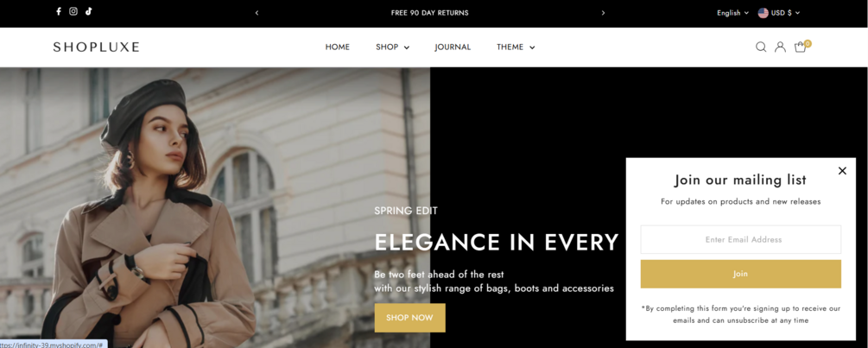Go to the HOME menu item
The width and height of the screenshot is (868, 348).
[337, 47]
